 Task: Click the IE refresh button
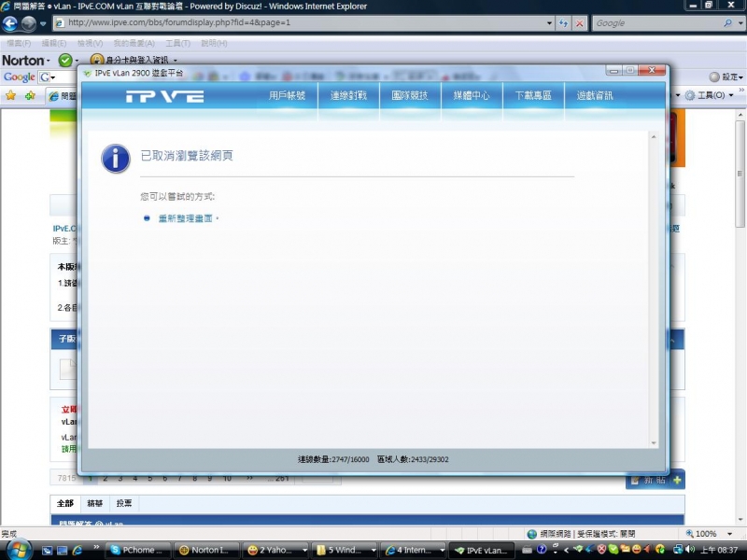click(564, 22)
